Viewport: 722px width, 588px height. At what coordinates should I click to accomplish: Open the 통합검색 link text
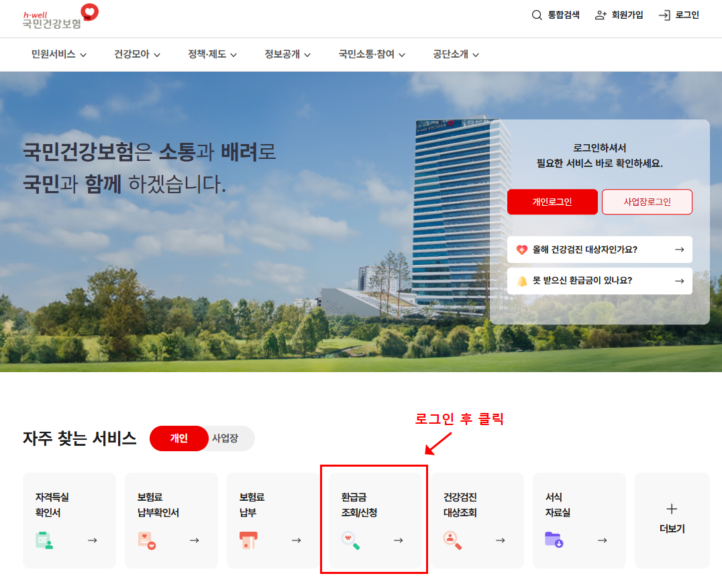coord(564,15)
